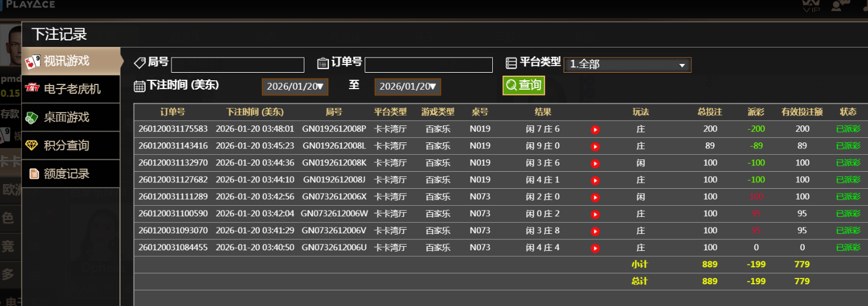Click the tag icon beside 局号
This screenshot has width=868, height=306.
140,63
